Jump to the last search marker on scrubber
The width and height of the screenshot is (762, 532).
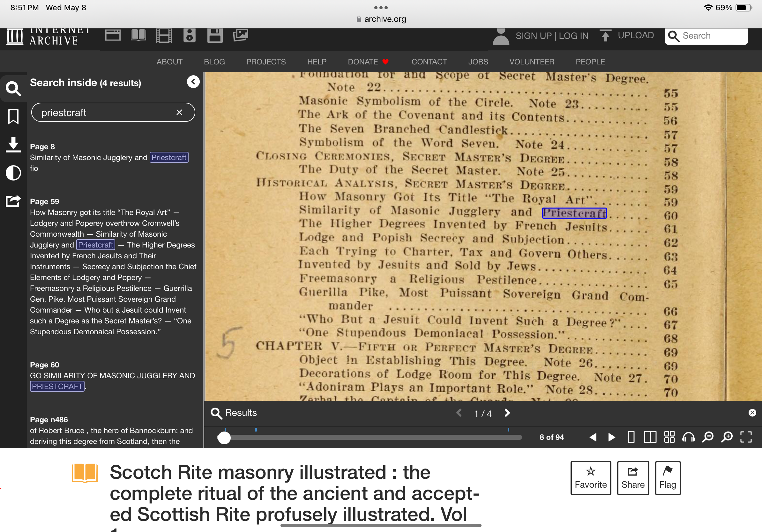pos(508,430)
